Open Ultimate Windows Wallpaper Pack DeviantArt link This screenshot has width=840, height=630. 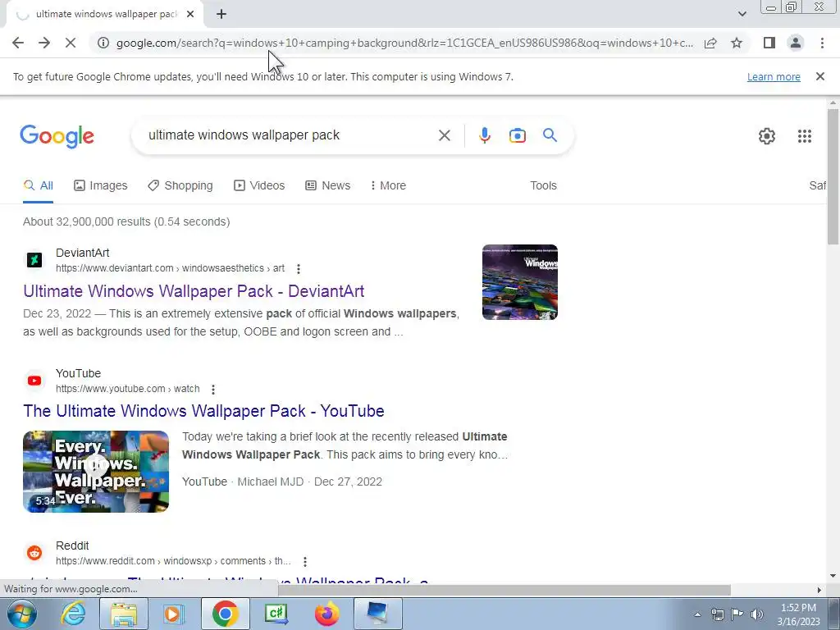point(194,291)
